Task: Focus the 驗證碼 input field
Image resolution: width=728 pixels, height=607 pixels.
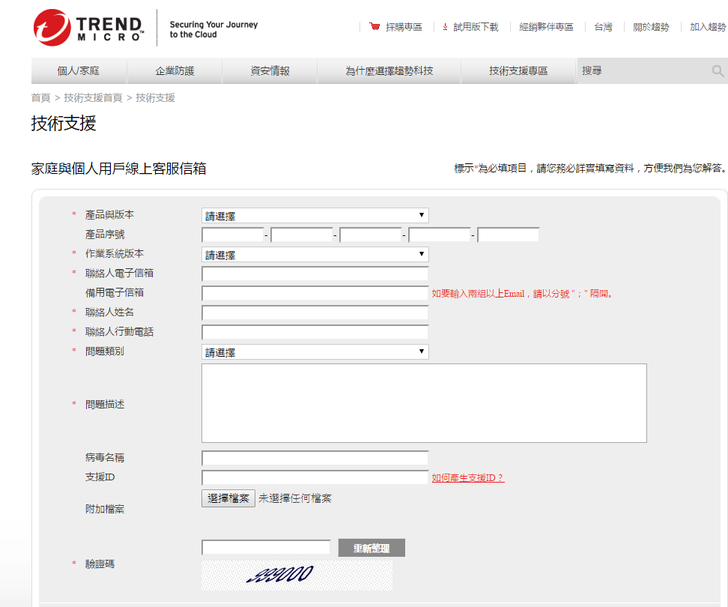Action: [x=266, y=548]
